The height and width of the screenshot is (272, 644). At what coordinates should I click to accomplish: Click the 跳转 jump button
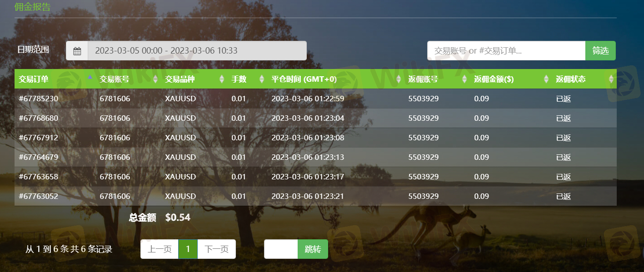point(313,249)
